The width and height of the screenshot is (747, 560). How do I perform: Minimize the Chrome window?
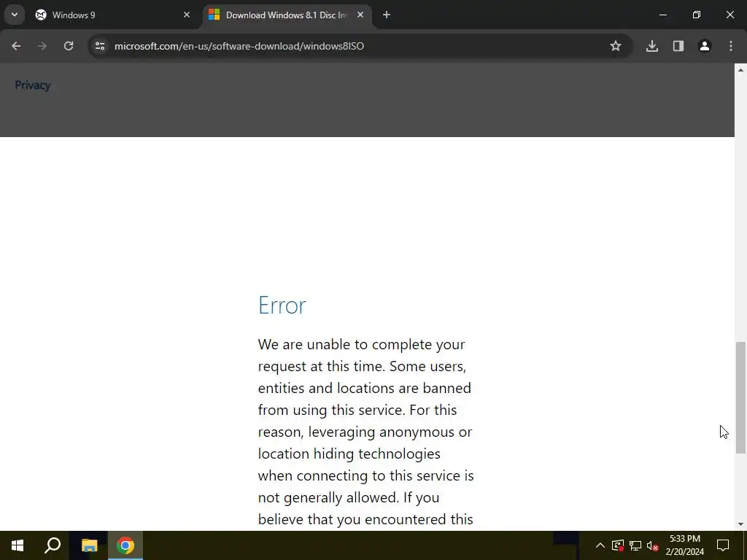pyautogui.click(x=662, y=15)
